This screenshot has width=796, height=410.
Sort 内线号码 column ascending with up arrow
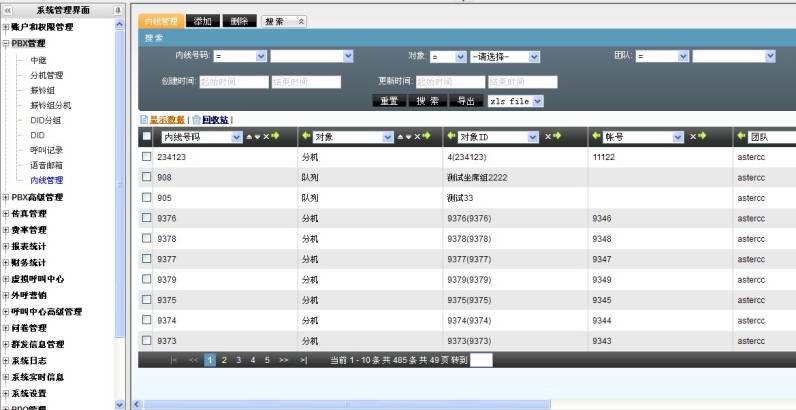coord(250,136)
